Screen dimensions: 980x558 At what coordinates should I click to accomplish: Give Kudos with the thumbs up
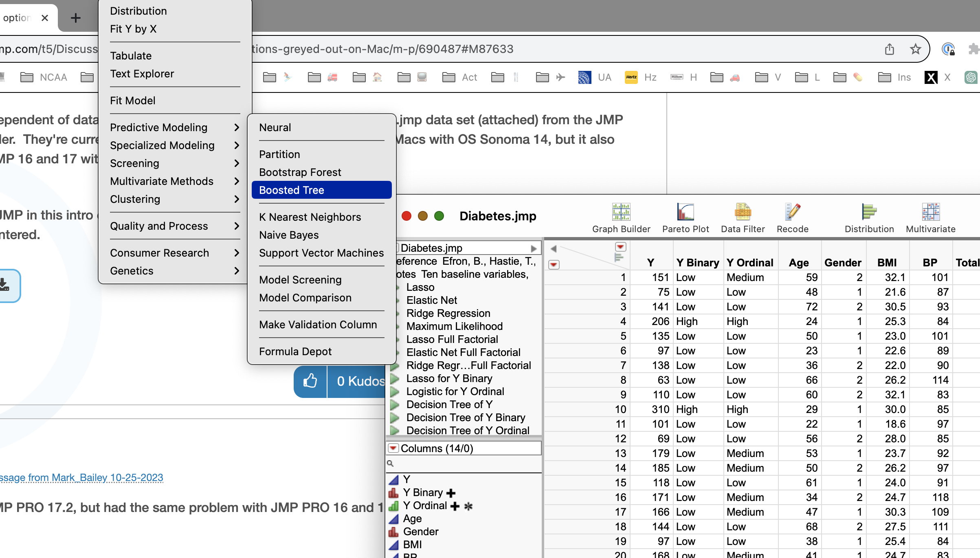310,381
